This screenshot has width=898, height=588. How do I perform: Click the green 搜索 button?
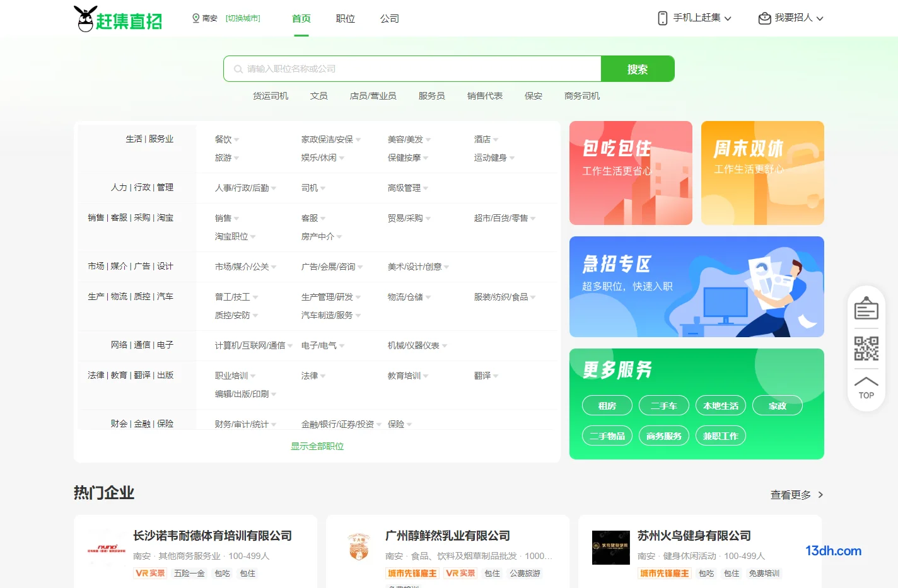638,69
